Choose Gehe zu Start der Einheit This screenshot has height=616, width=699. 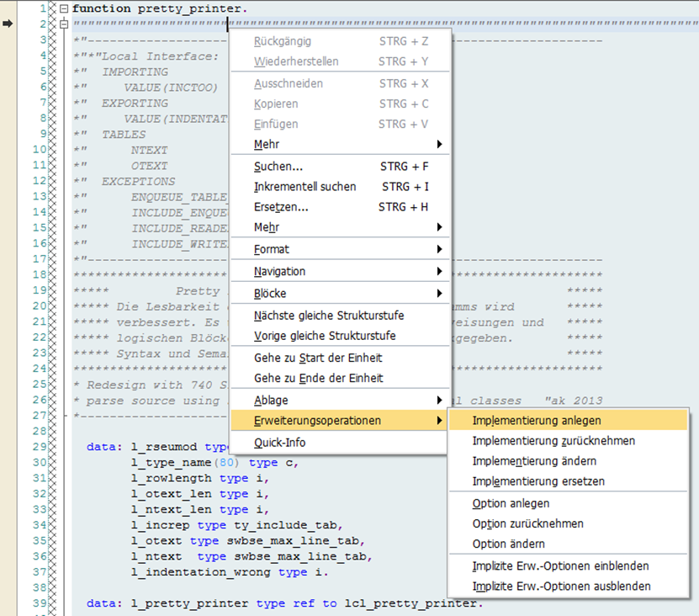pyautogui.click(x=341, y=358)
